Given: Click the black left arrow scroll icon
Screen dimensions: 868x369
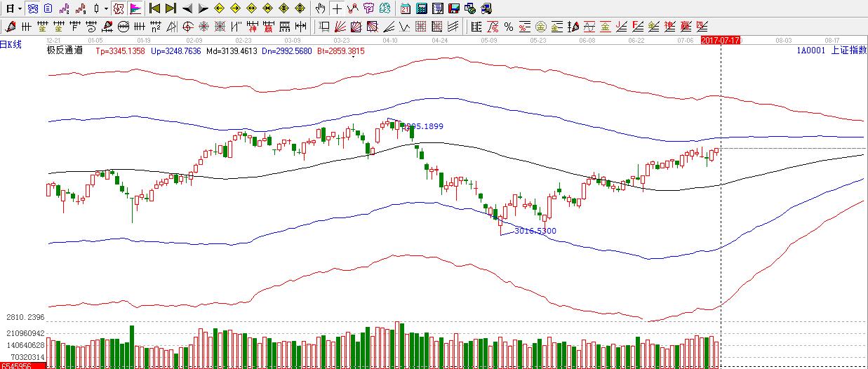Looking at the screenshot, I should pyautogui.click(x=187, y=9).
